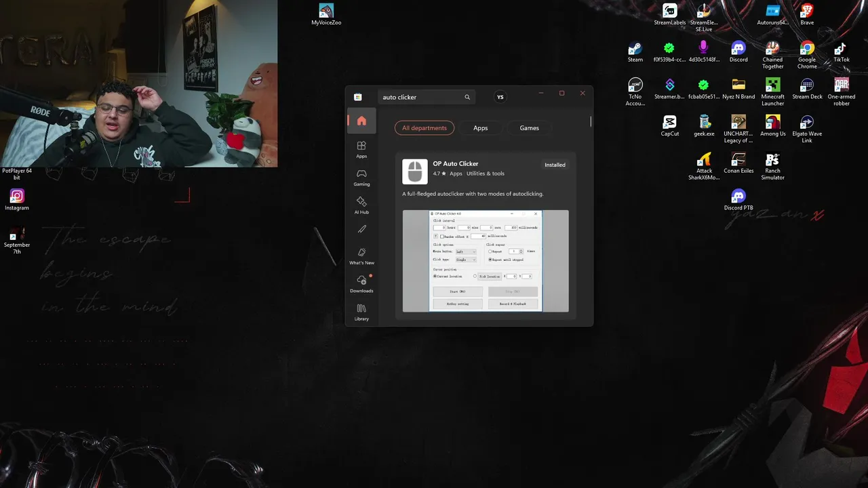This screenshot has height=488, width=868.
Task: Click the Utilities & tools category text
Action: (x=486, y=174)
